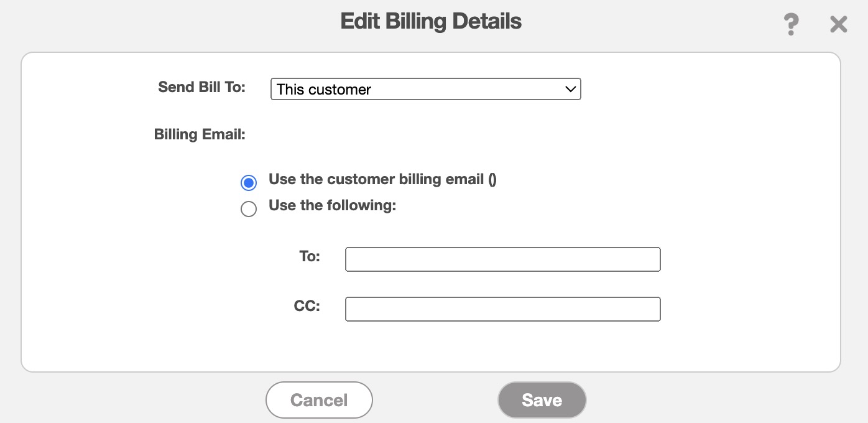Click the Billing Email label
Image resolution: width=868 pixels, height=423 pixels.
tap(200, 134)
